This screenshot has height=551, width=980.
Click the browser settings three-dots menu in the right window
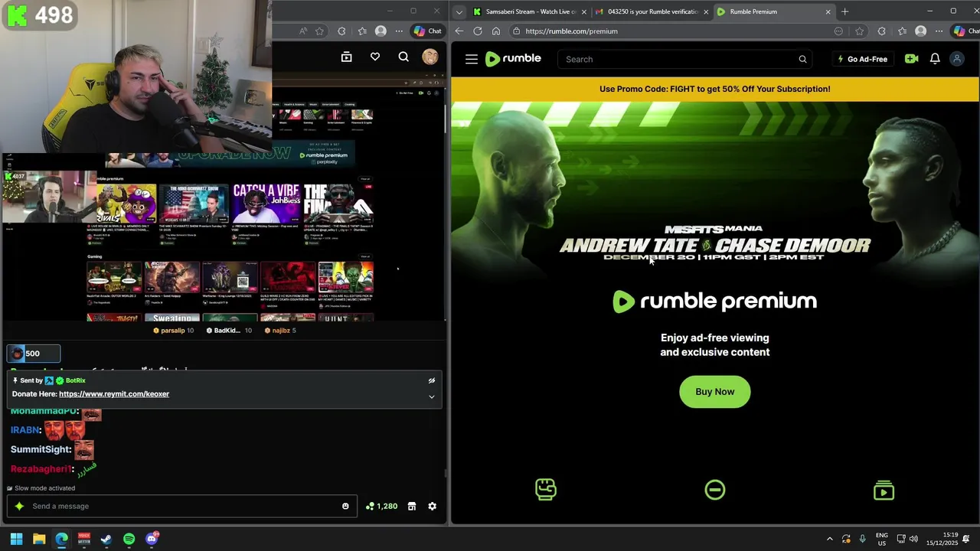pyautogui.click(x=941, y=31)
